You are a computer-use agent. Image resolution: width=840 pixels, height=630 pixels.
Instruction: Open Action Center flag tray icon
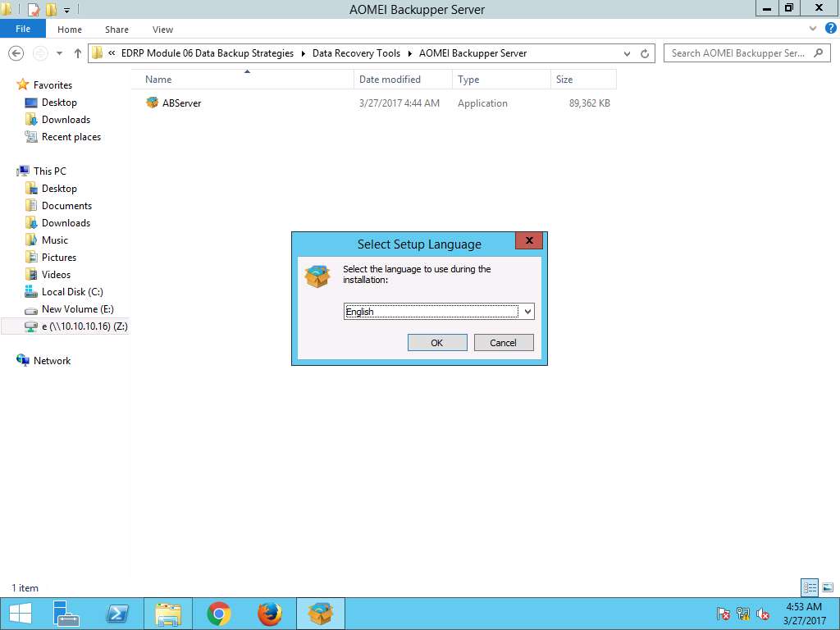724,614
